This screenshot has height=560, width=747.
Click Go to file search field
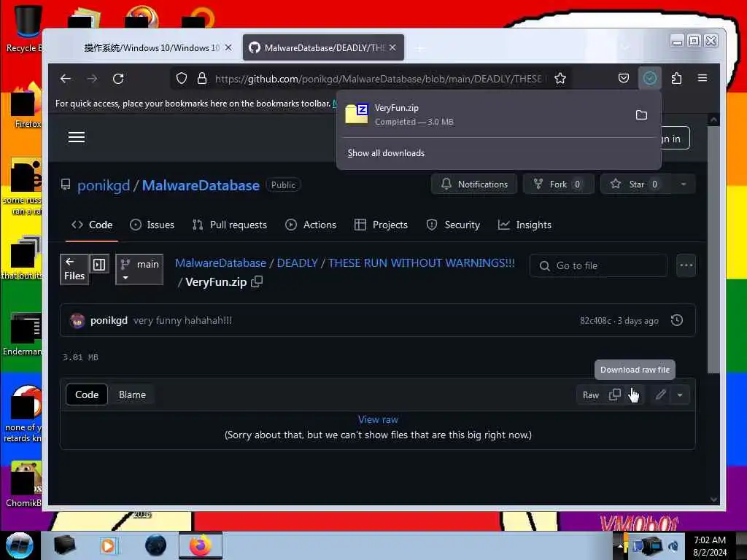tap(598, 265)
